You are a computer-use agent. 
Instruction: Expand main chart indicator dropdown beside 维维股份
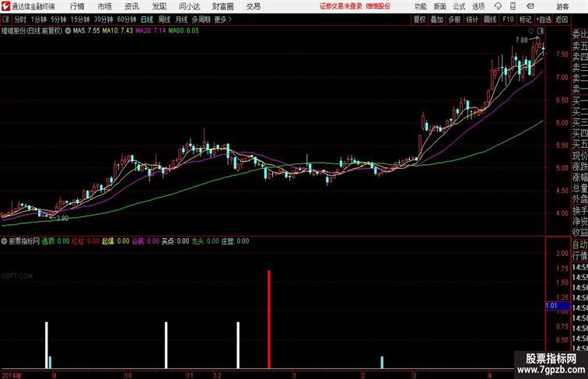coord(68,31)
